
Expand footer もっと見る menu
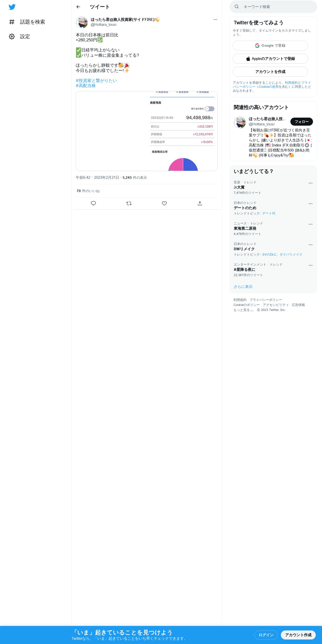tap(244, 310)
